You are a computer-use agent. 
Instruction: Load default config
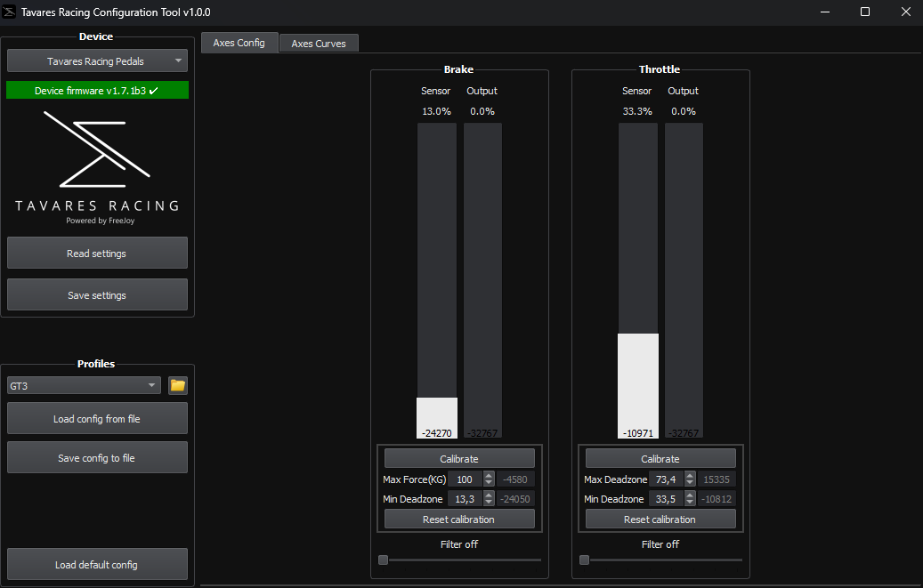pyautogui.click(x=97, y=564)
